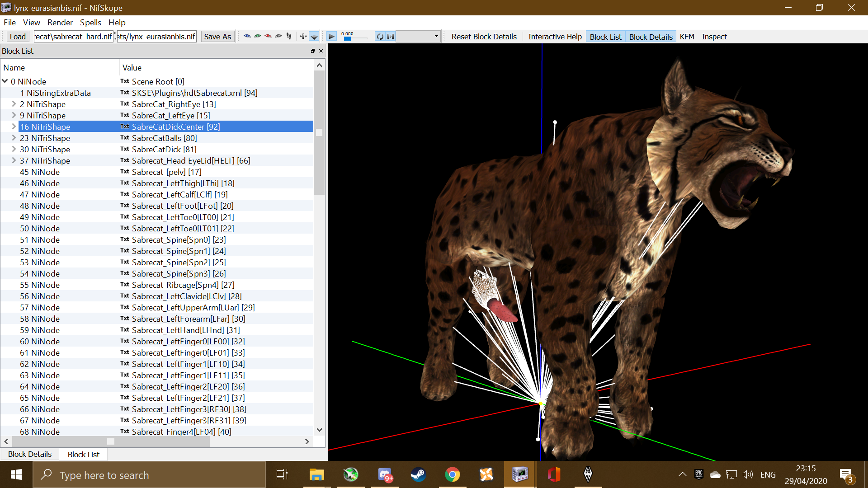The height and width of the screenshot is (488, 868).
Task: Open Task View on the taskbar
Action: click(282, 474)
